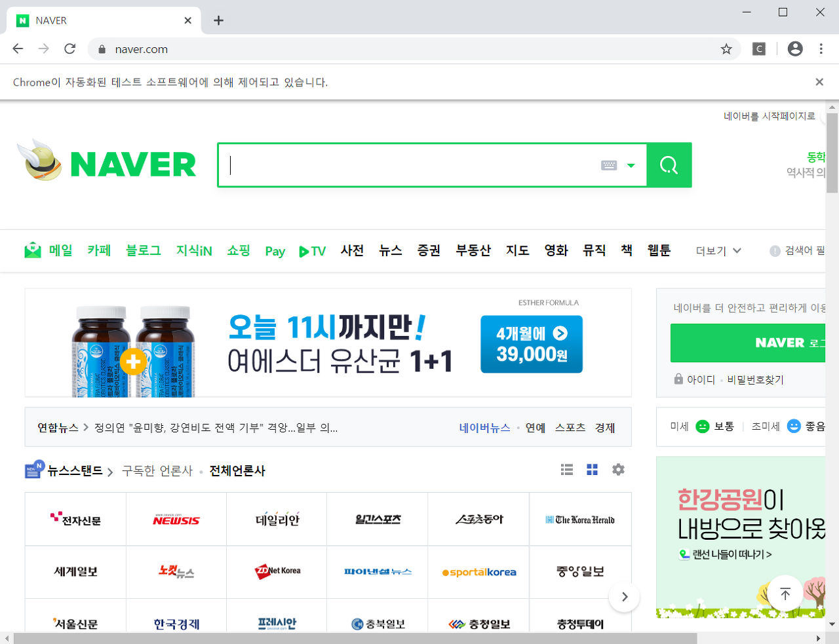Go to 지도 in the navigation bar
Image resolution: width=839 pixels, height=644 pixels.
tap(518, 250)
